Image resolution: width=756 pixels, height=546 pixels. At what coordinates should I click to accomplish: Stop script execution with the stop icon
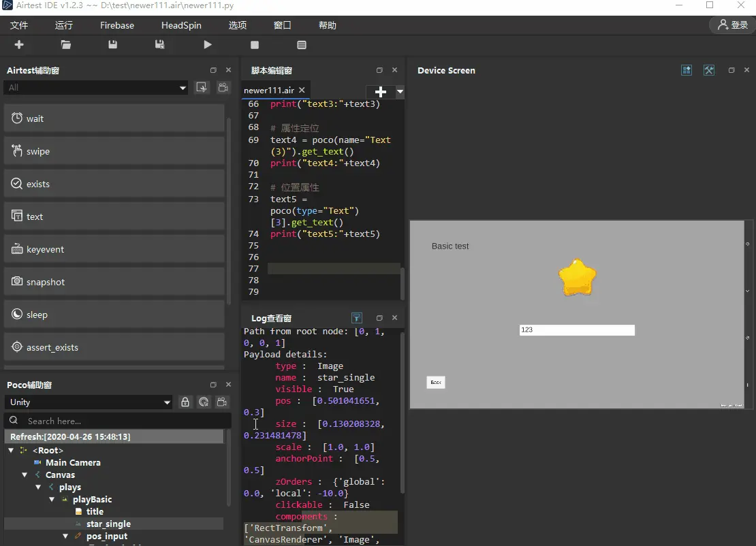[x=255, y=45]
